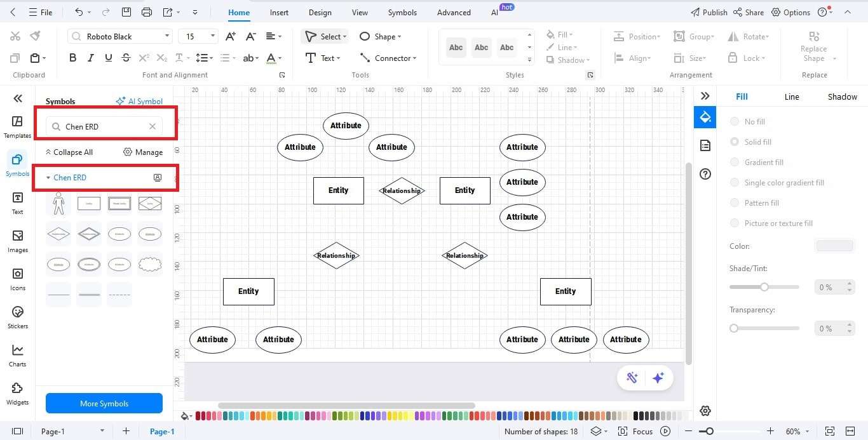This screenshot has width=868, height=440.
Task: Click the More Symbols button
Action: [x=104, y=403]
